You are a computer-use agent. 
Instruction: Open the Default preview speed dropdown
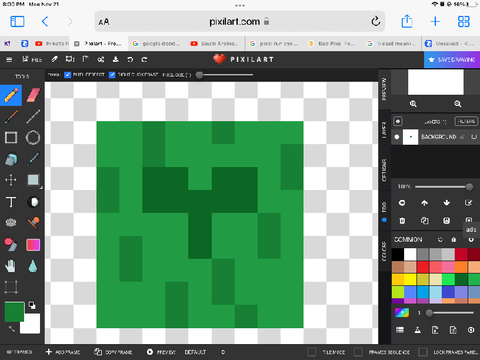[x=195, y=352]
